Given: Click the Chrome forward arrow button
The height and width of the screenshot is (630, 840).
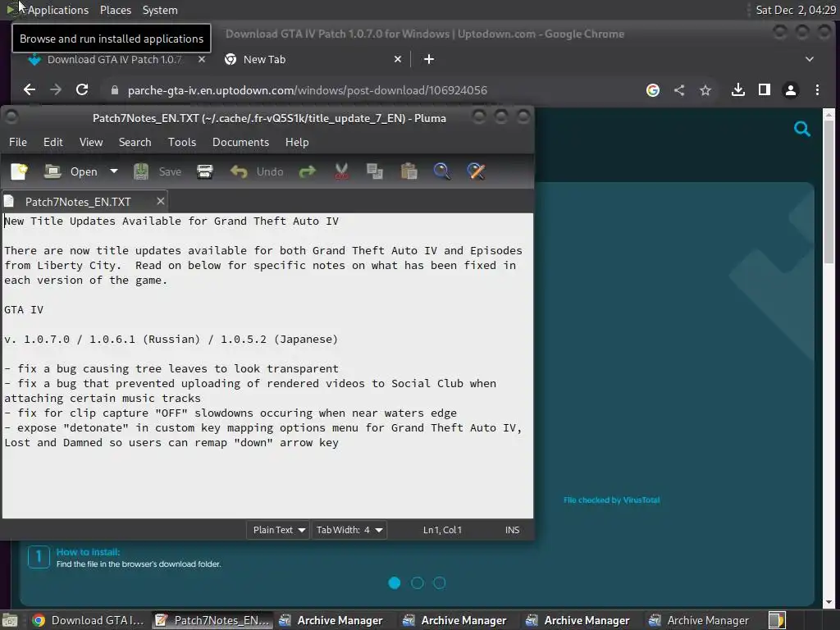Looking at the screenshot, I should 56,90.
